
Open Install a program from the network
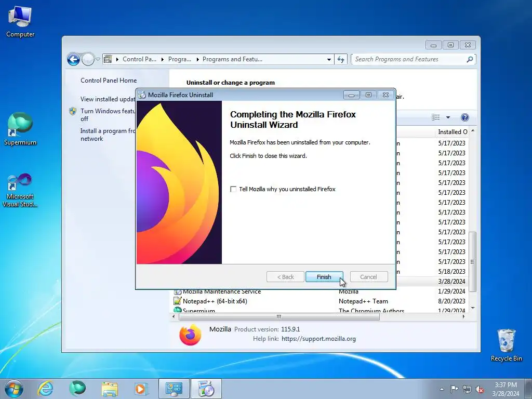click(108, 135)
